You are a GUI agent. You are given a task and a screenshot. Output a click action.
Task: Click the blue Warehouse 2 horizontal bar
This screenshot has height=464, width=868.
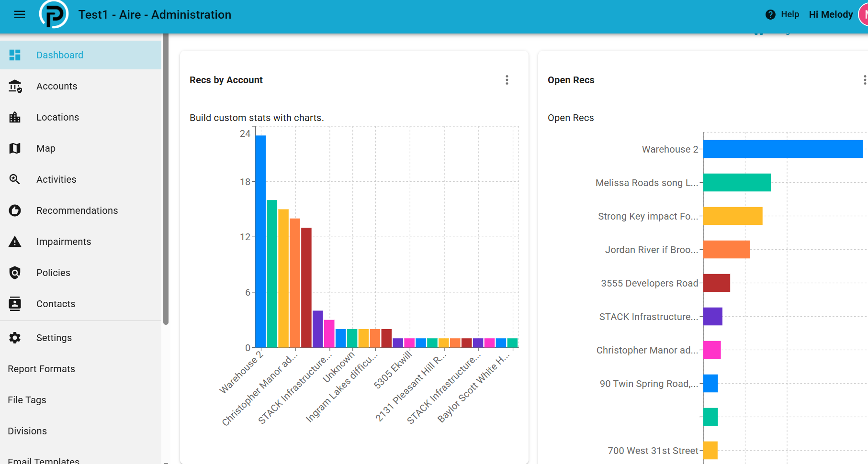[783, 149]
